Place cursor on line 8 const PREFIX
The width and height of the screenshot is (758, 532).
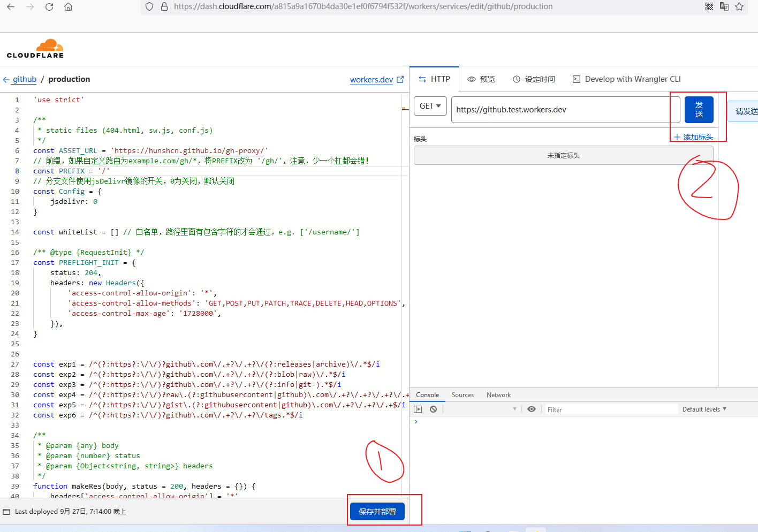pos(71,171)
